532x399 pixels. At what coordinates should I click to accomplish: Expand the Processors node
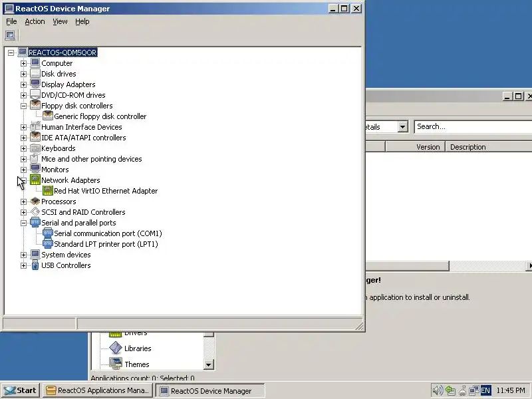click(23, 201)
